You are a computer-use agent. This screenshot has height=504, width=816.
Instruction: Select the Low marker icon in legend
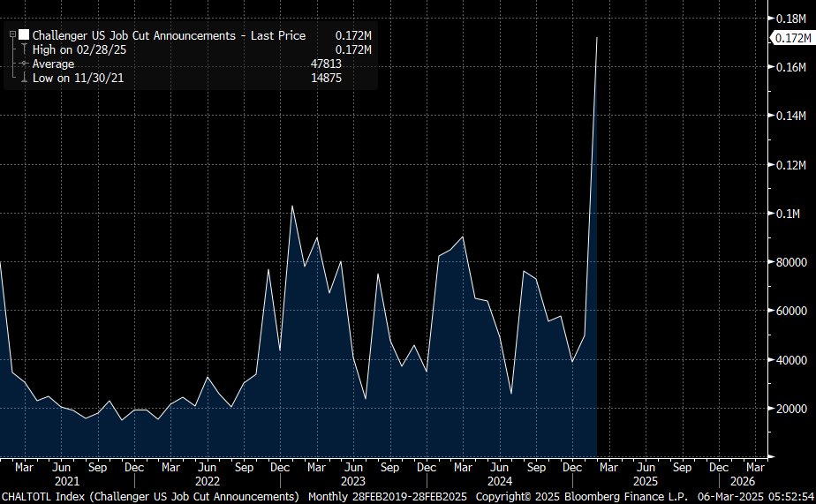(24, 78)
